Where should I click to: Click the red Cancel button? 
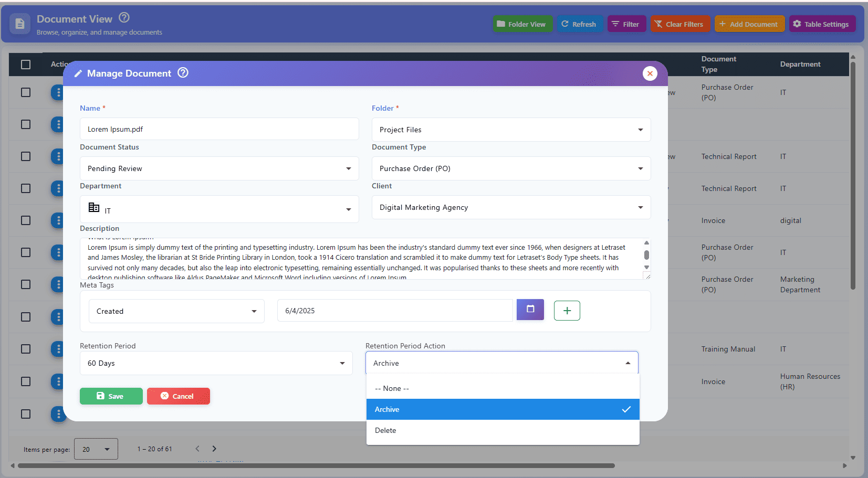pos(178,396)
